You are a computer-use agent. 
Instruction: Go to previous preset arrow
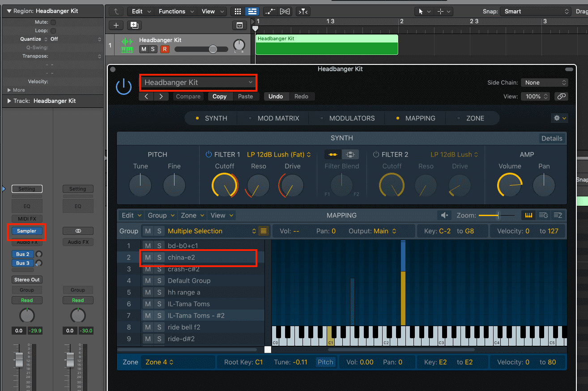coord(146,96)
